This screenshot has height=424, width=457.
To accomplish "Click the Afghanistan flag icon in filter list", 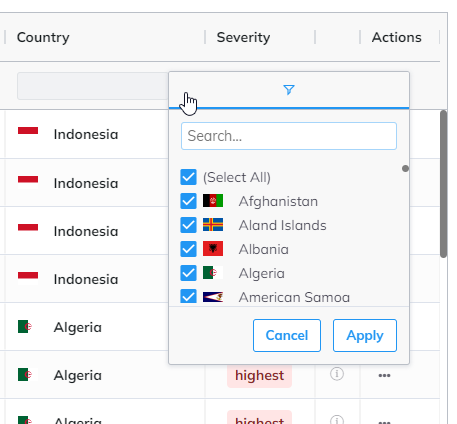I will [213, 201].
